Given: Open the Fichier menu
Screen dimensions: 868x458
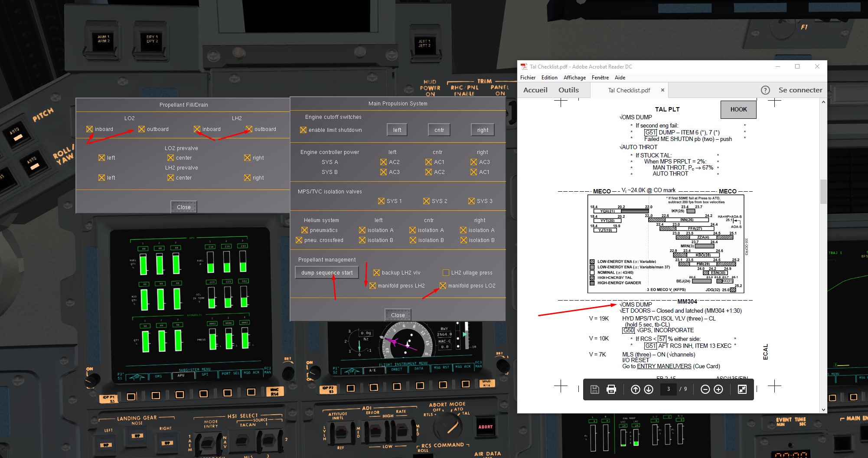Looking at the screenshot, I should (x=528, y=78).
